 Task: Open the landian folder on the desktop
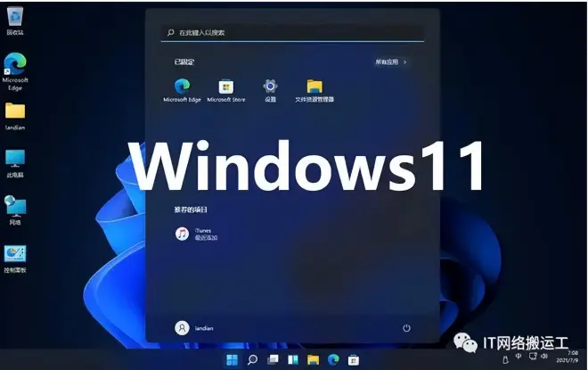pos(15,116)
